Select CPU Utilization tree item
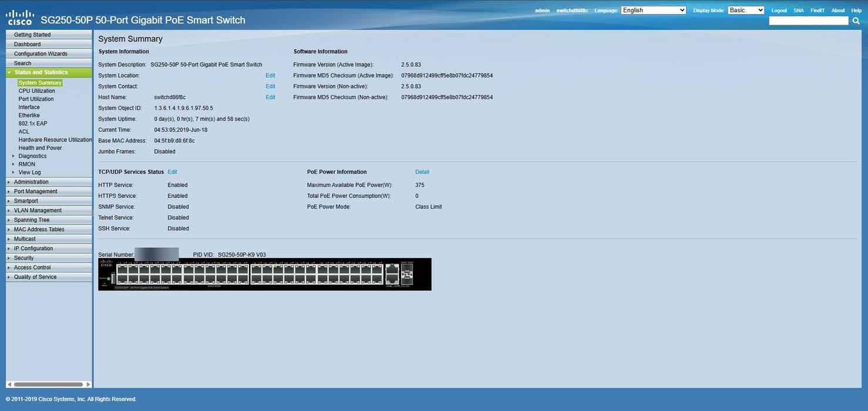Viewport: 868px width, 411px height. tap(37, 91)
